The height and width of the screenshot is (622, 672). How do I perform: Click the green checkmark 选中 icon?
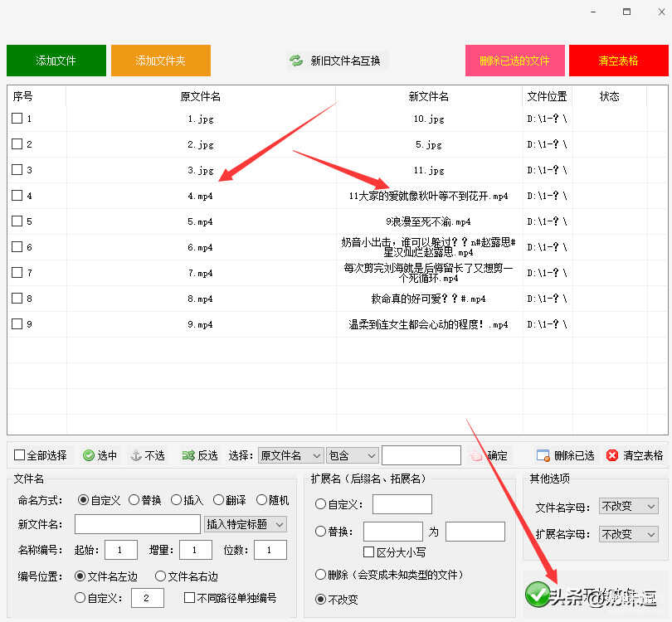89,455
